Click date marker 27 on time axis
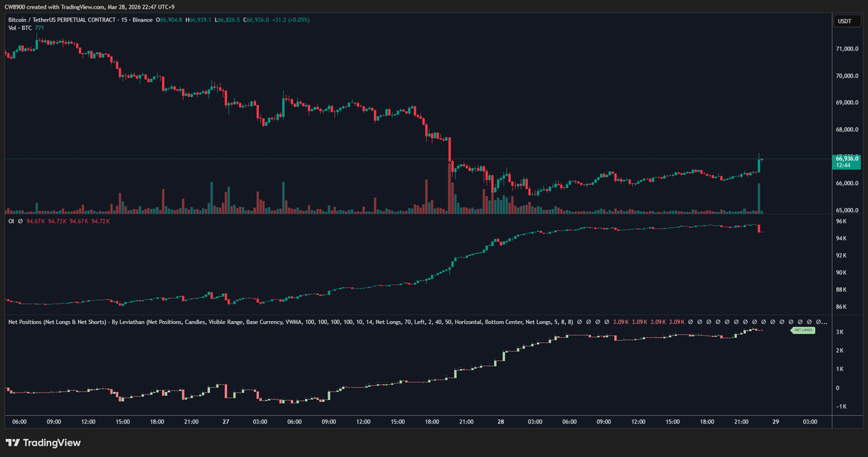Screen dimensions: 868x457 (226, 422)
